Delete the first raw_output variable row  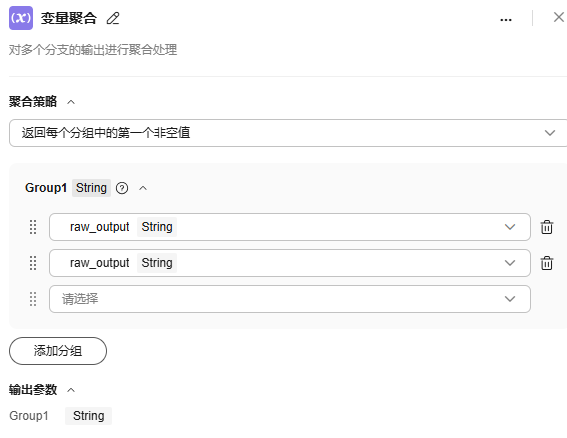point(546,227)
